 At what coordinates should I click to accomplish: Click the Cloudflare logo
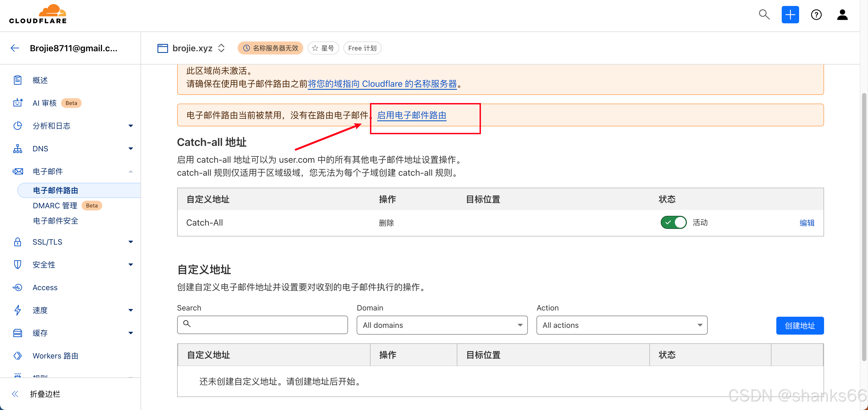coord(38,14)
